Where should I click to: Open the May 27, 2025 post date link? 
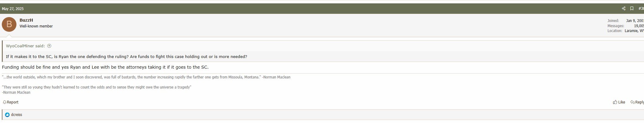point(13,9)
